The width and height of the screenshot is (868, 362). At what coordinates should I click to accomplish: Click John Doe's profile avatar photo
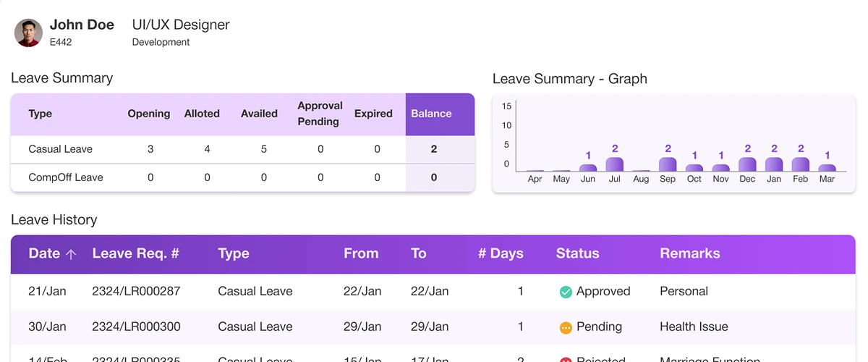point(28,33)
